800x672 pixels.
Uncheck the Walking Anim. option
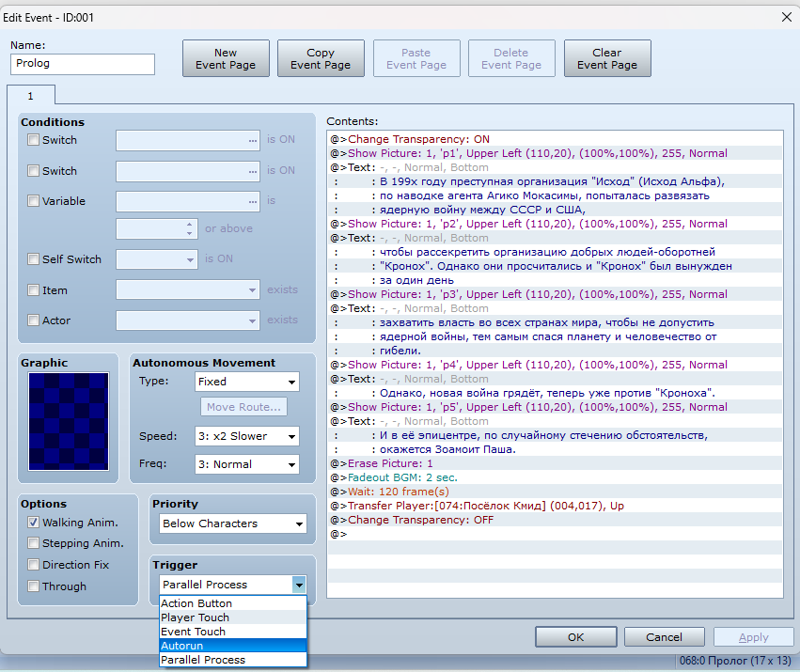pyautogui.click(x=33, y=523)
